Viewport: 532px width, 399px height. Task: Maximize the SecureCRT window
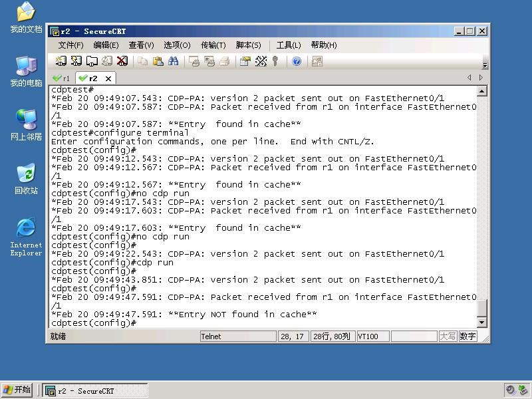[470, 31]
